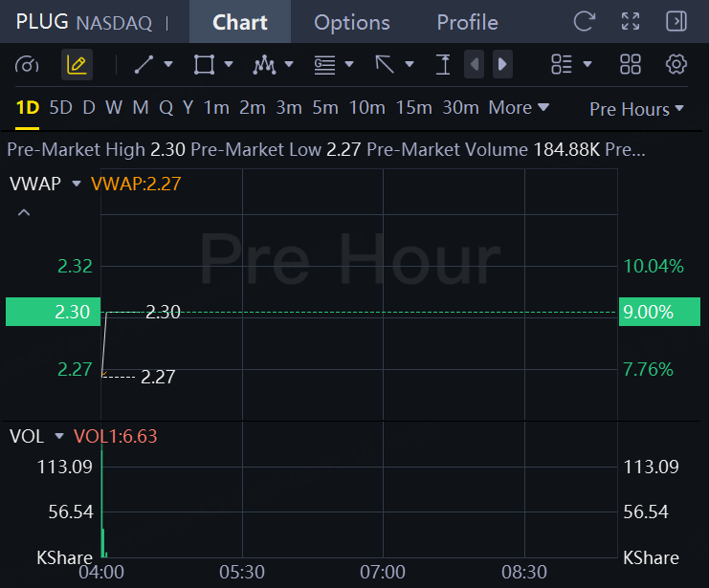709x588 pixels.
Task: Open annotation tool dropdown arrow
Action: (349, 64)
